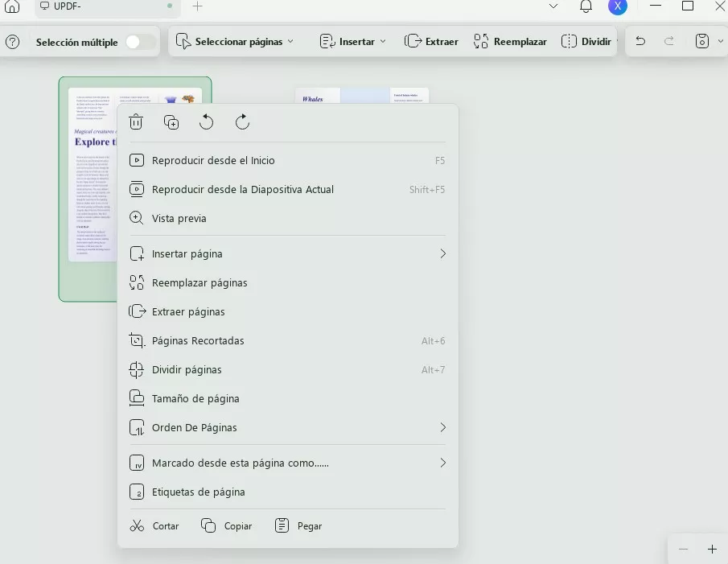728x564 pixels.
Task: Open the Insertar dropdown in toolbar
Action: 353,41
